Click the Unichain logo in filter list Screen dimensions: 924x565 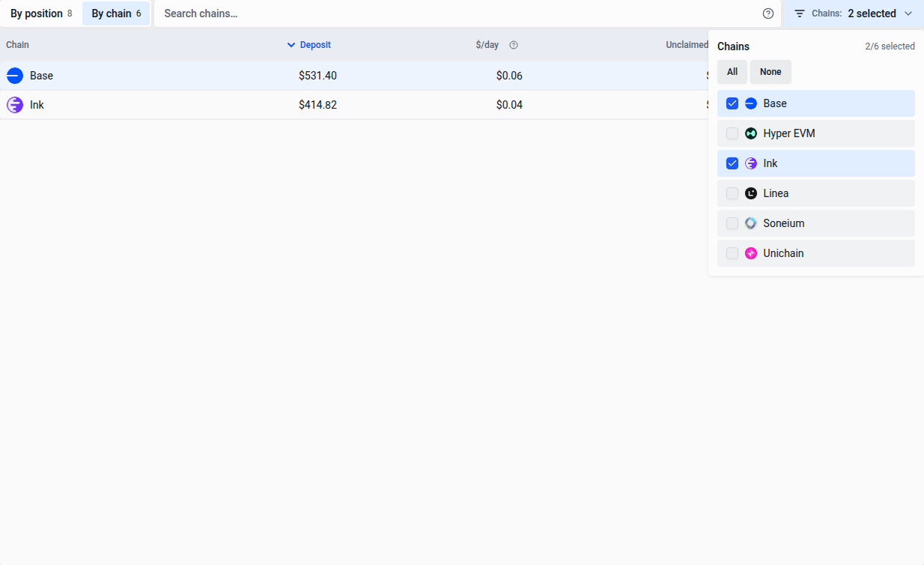coord(751,253)
